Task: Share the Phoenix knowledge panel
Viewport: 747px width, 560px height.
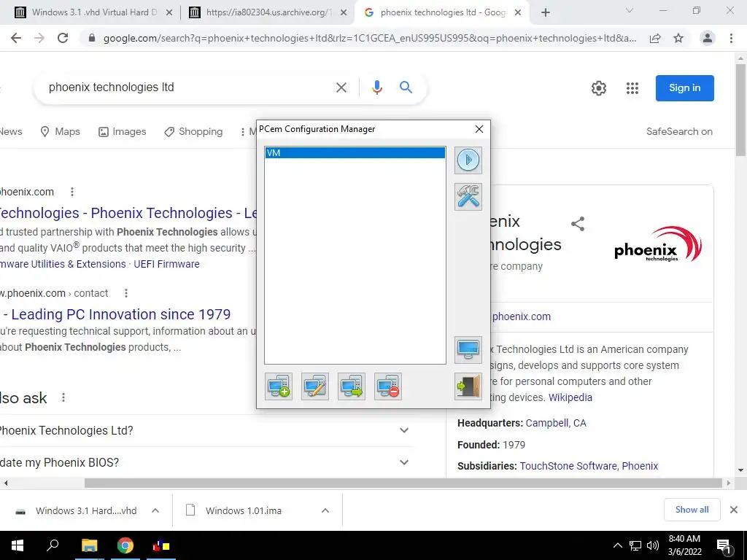Action: (x=578, y=224)
